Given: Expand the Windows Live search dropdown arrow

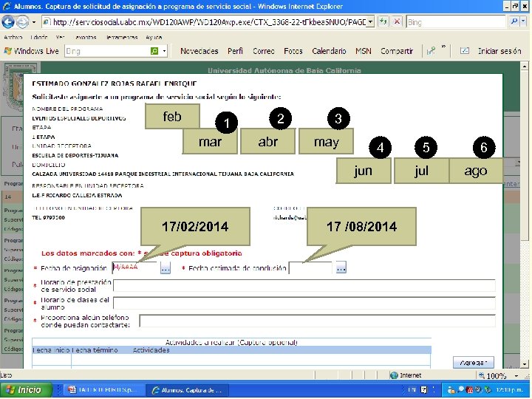Looking at the screenshot, I should point(164,51).
